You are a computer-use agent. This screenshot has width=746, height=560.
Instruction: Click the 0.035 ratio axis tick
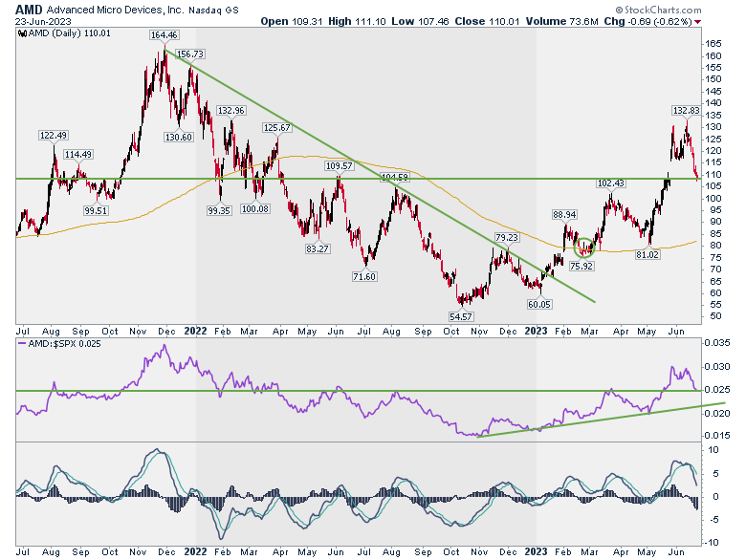(x=717, y=343)
